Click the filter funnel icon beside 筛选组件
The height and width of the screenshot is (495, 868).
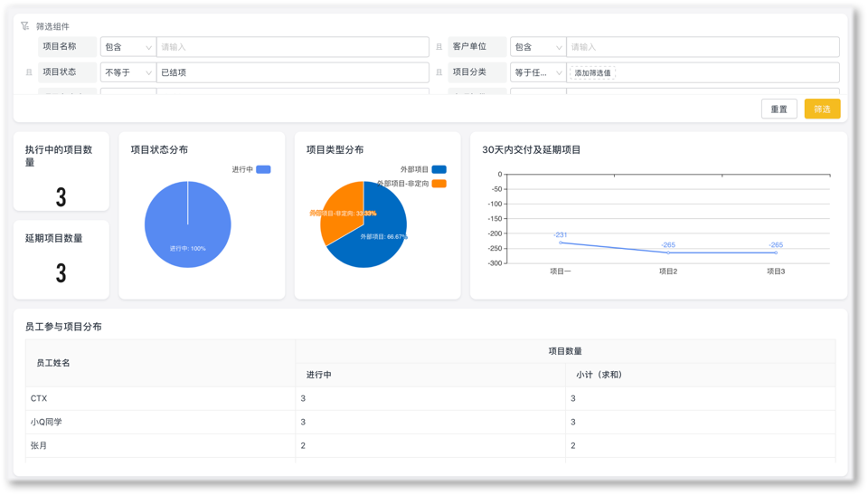24,26
